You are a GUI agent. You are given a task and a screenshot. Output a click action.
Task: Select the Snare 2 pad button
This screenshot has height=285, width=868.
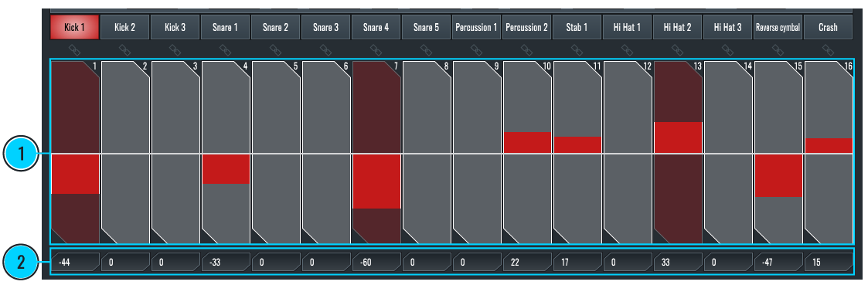pos(276,27)
